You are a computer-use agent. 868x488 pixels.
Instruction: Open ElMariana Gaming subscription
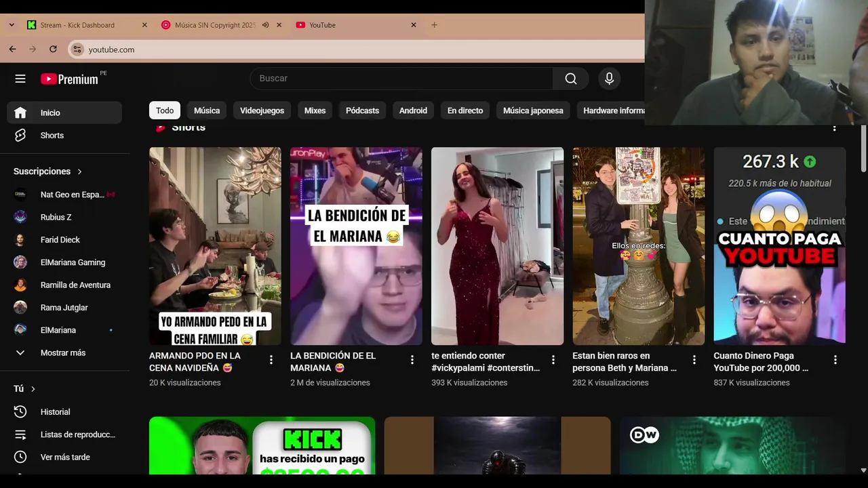[x=64, y=262]
